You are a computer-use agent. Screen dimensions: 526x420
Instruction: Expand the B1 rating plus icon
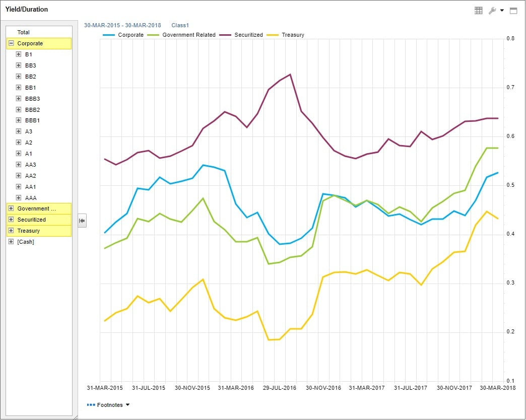click(x=19, y=54)
